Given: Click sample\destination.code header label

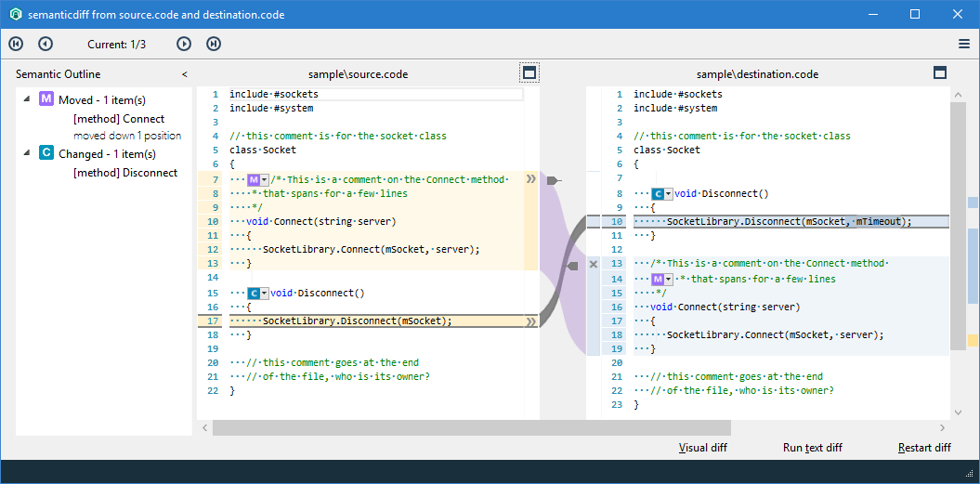Looking at the screenshot, I should coord(757,74).
